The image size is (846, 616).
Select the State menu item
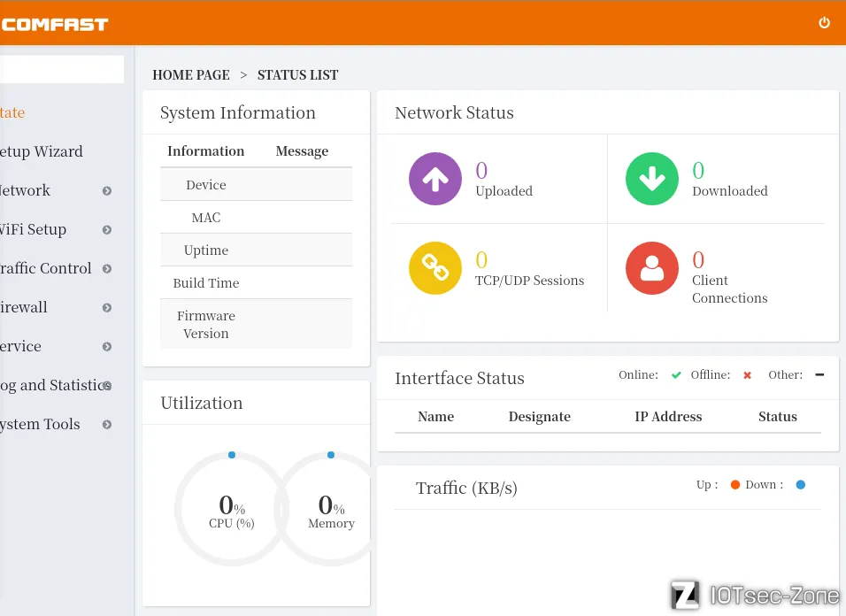click(12, 112)
